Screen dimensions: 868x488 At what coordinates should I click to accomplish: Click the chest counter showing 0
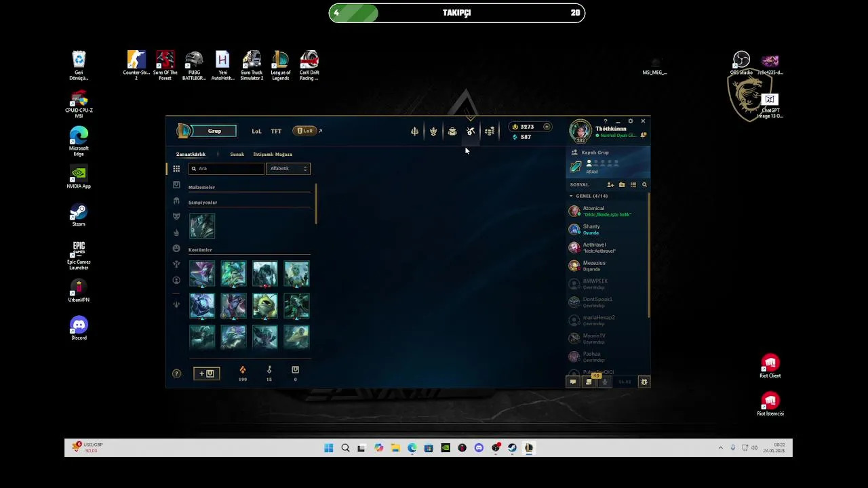(x=295, y=373)
